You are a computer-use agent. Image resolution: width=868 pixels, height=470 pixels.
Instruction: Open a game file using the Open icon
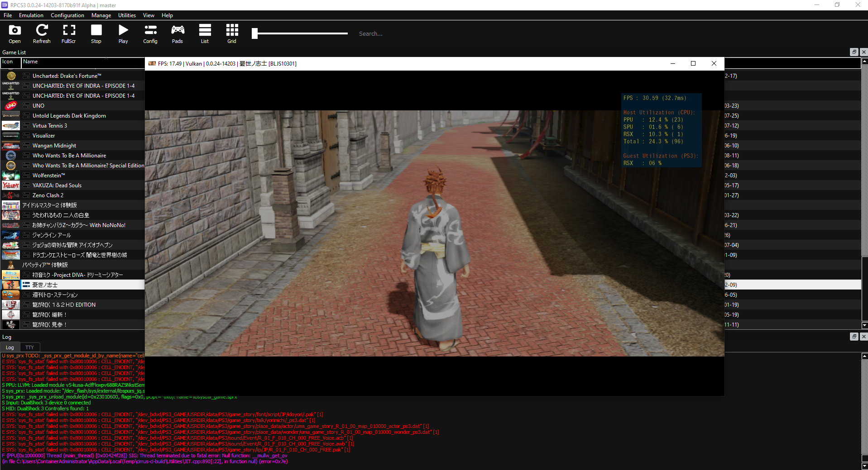tap(14, 33)
